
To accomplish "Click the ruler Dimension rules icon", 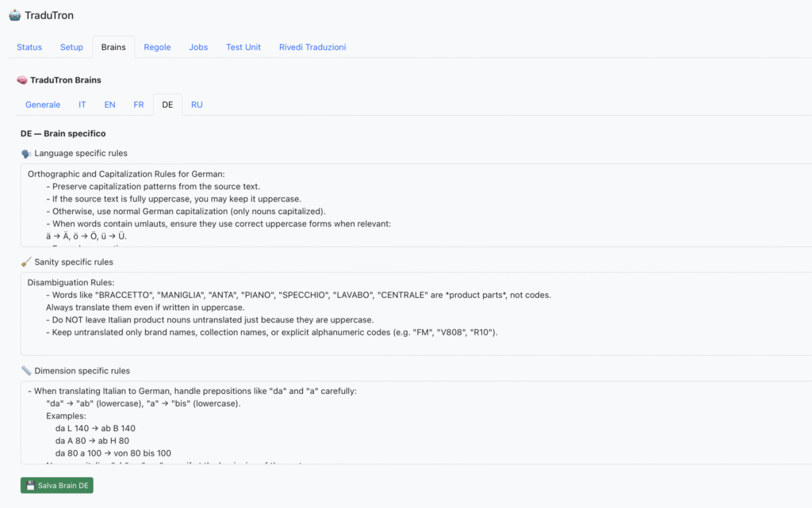I will [26, 370].
